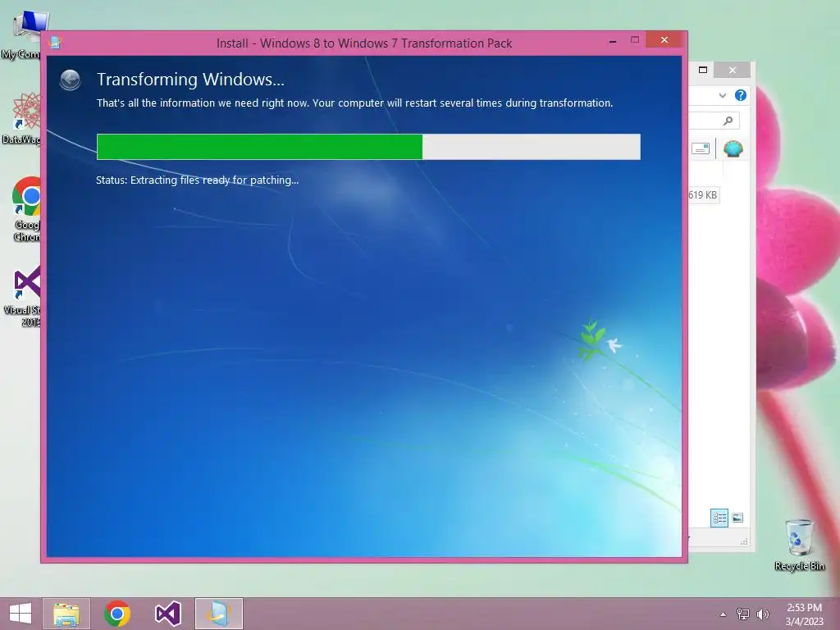The image size is (840, 630).
Task: Select the DataWag desktop shortcut
Action: click(21, 118)
